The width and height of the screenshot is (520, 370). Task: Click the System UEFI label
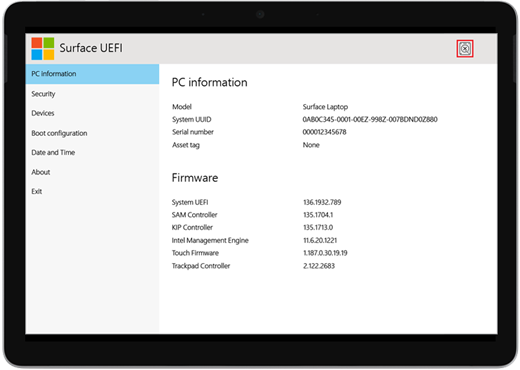pos(190,202)
